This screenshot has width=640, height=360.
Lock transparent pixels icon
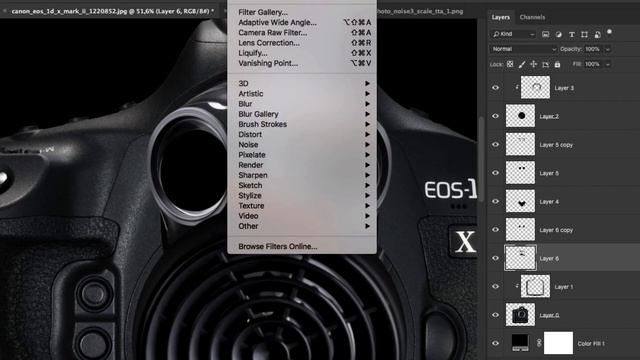[x=510, y=64]
